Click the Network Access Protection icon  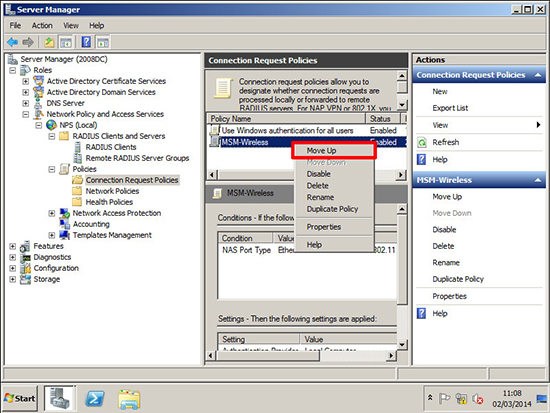point(65,213)
